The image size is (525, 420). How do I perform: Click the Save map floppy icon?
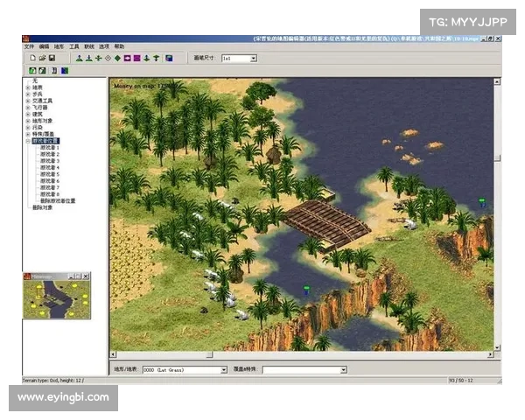click(52, 58)
